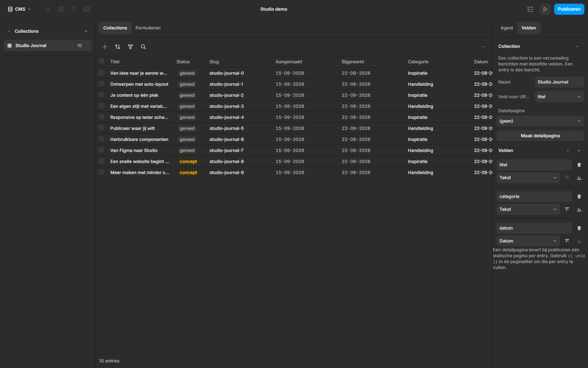This screenshot has width=588, height=368.
Task: Open the CMS dropdown in the top-left
Action: tap(19, 9)
